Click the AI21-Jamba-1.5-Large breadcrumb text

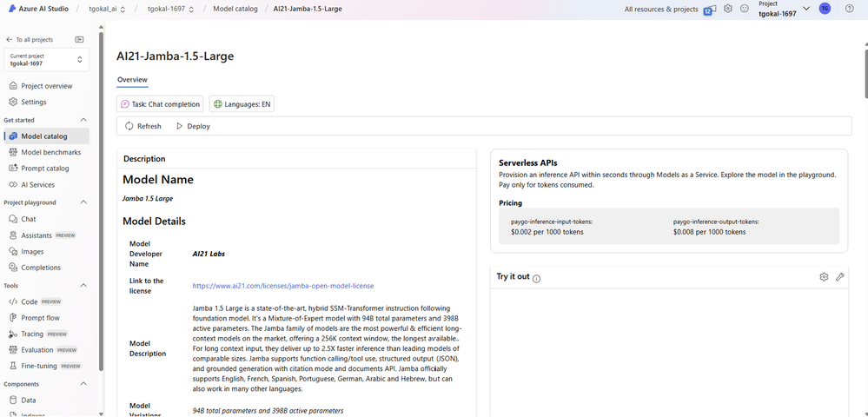click(308, 10)
